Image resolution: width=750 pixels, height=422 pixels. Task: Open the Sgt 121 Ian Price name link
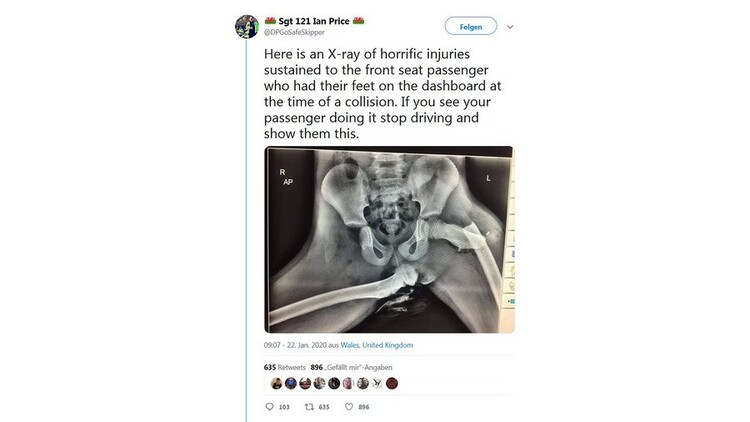tap(314, 21)
